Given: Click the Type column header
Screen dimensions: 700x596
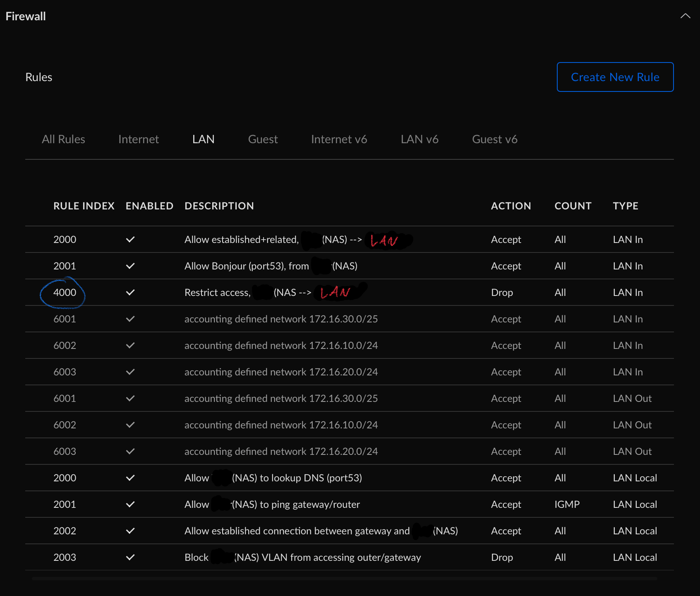Looking at the screenshot, I should [x=625, y=206].
